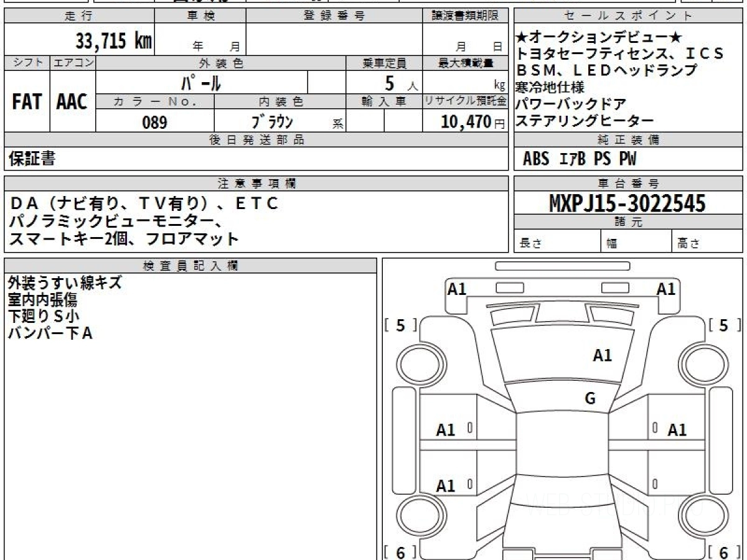Image resolution: width=747 pixels, height=560 pixels.
Task: Select the interior color value ブラウン
Action: click(272, 121)
